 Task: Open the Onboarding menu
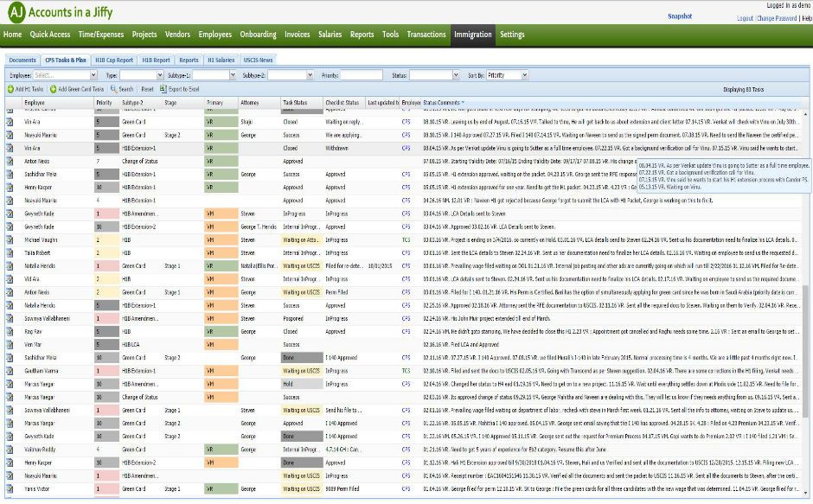point(259,35)
